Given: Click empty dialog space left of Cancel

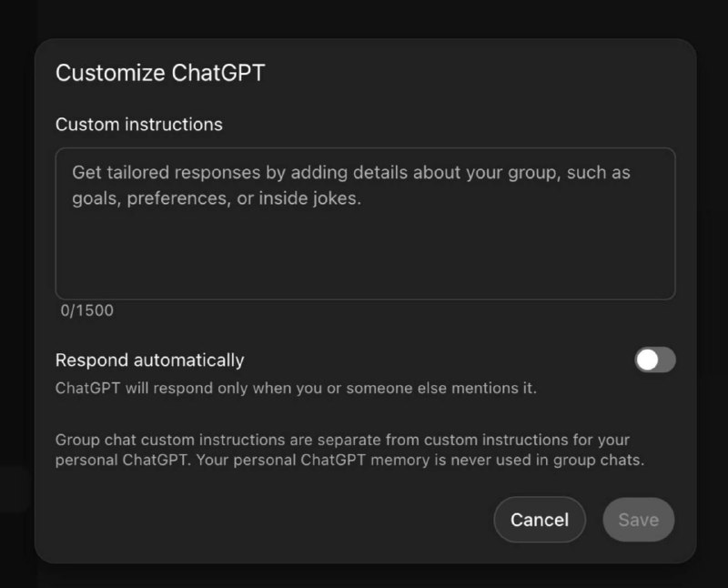Looking at the screenshot, I should [273, 520].
